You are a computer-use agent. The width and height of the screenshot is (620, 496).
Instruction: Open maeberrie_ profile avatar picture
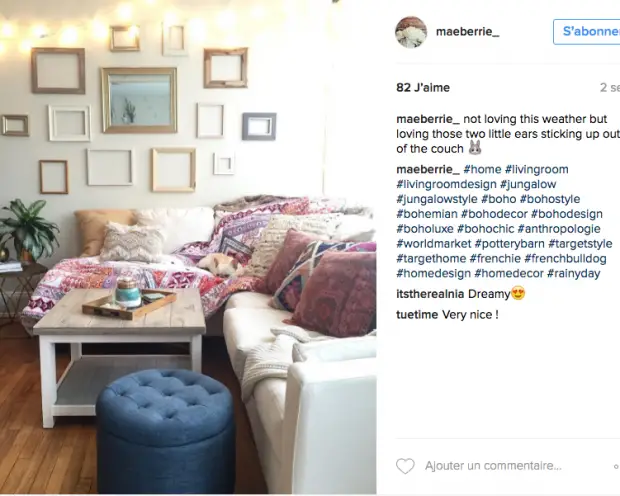coord(411,32)
